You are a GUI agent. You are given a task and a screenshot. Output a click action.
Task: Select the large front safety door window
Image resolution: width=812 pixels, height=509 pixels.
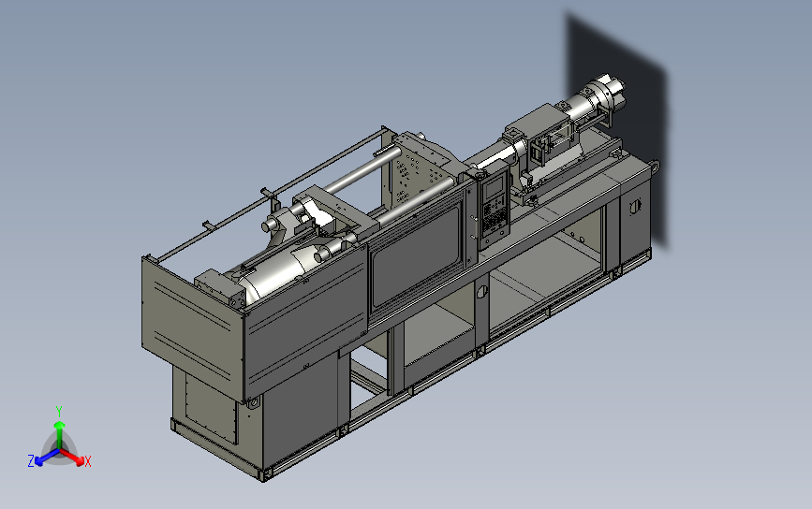[417, 255]
